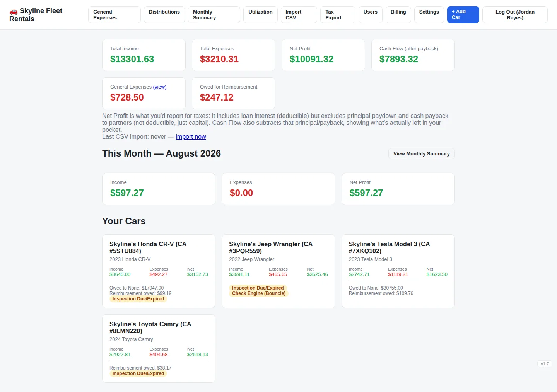Open Import CSV page
The image size is (557, 392).
pyautogui.click(x=299, y=15)
